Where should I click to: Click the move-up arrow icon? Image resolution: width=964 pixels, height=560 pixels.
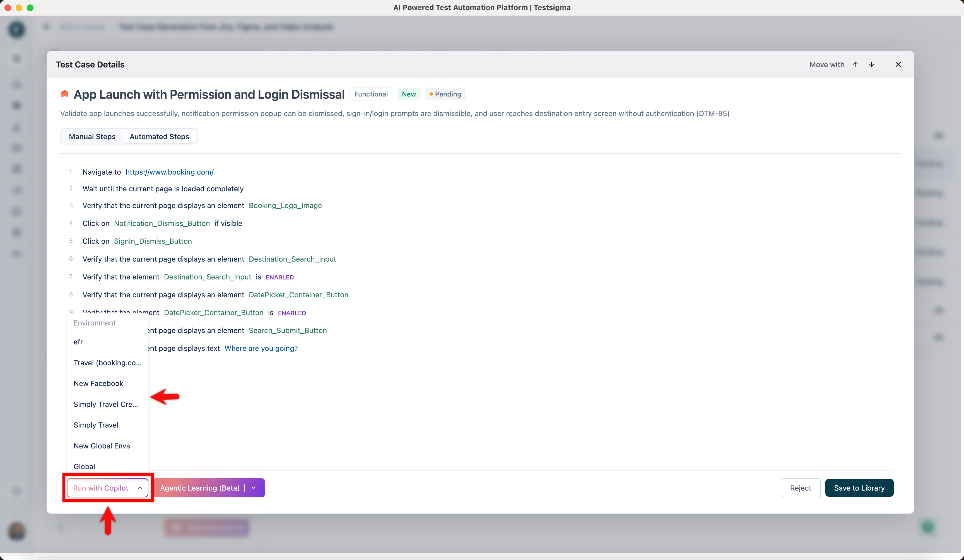[x=856, y=64]
